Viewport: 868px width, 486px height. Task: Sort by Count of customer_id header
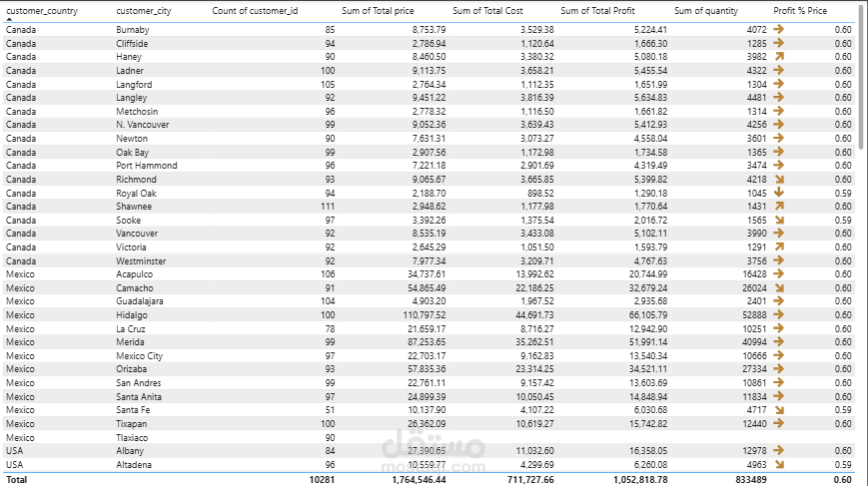(x=255, y=11)
